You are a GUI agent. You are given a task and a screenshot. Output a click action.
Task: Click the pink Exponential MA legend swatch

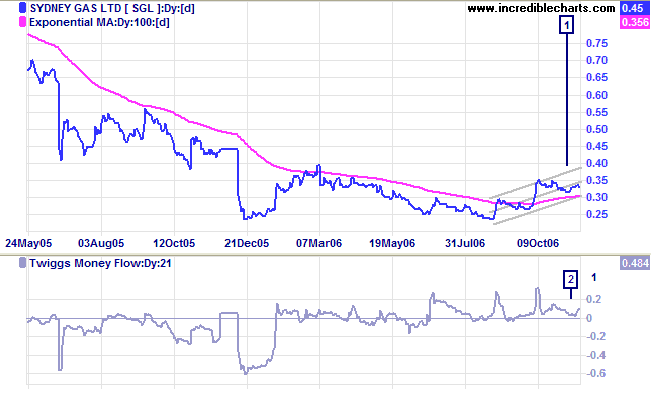[23, 22]
